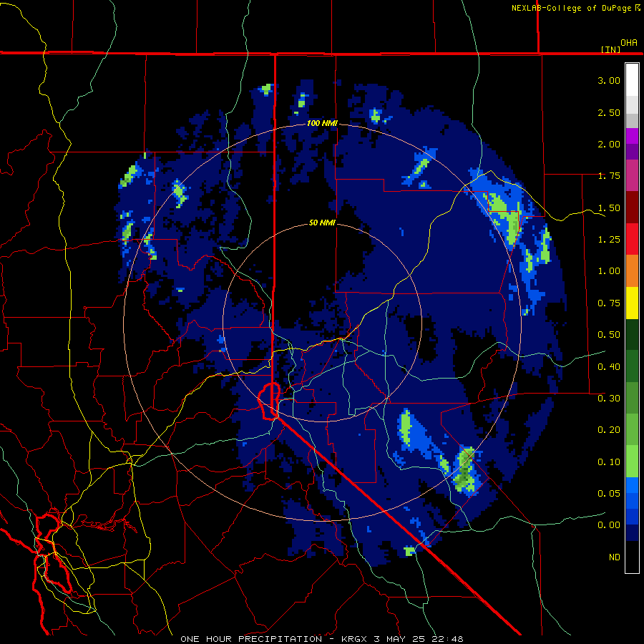Viewport: 644px width, 644px height.
Task: Click the 0.20 legend value
Action: point(609,430)
